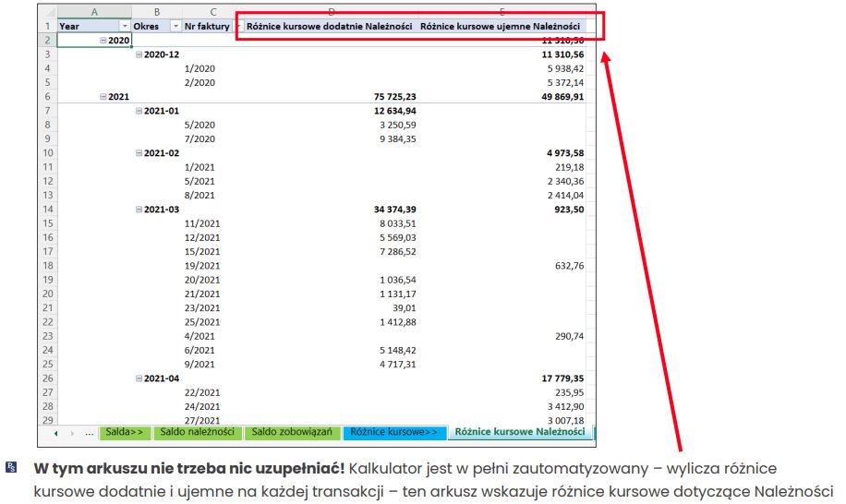This screenshot has height=504, width=846.
Task: Collapse the 2021-01 period rows
Action: pyautogui.click(x=139, y=111)
